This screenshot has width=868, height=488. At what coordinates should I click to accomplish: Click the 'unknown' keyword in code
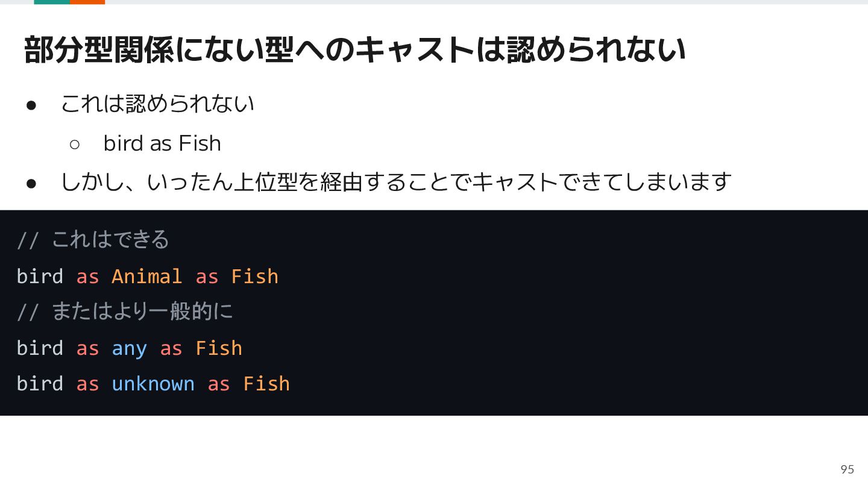coord(153,384)
